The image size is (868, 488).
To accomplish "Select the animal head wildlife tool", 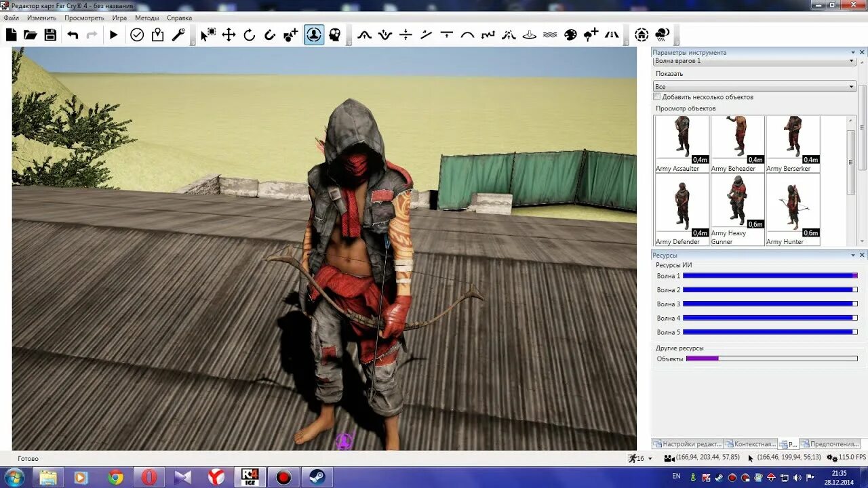I will [x=335, y=35].
